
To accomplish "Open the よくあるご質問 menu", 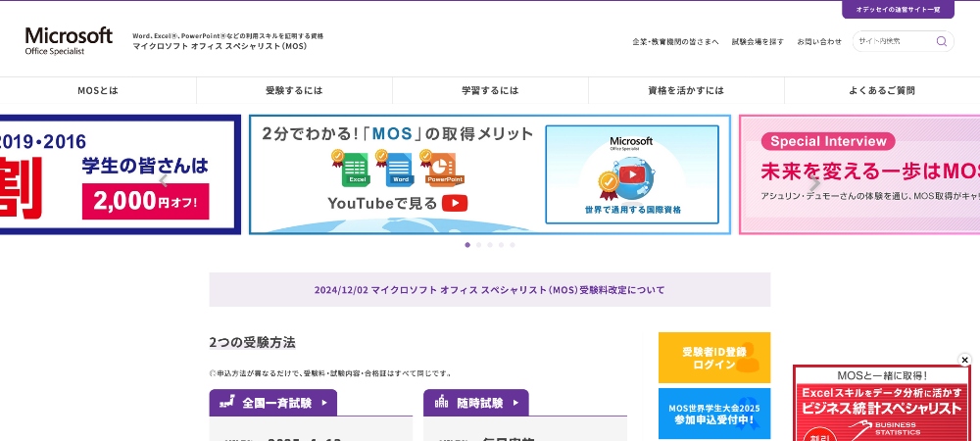I will pos(882,90).
